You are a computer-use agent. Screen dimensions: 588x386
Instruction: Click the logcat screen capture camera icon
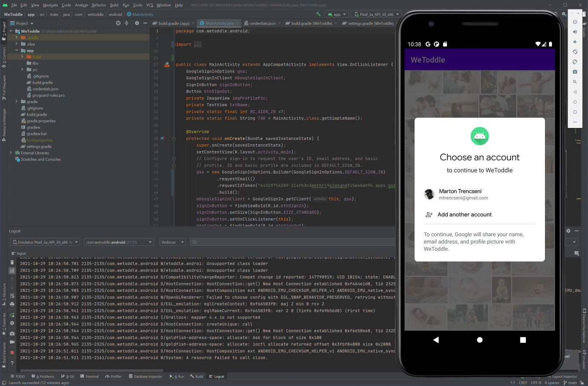pos(12,334)
